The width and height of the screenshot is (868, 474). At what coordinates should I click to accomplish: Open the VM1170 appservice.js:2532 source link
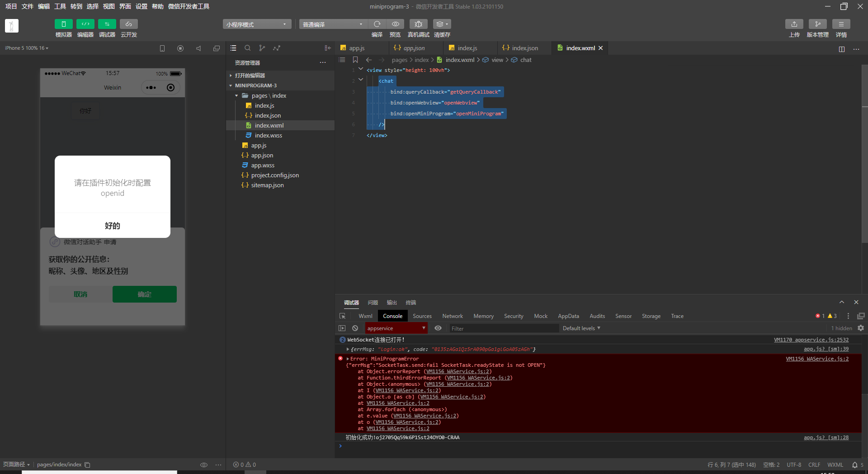(811, 340)
